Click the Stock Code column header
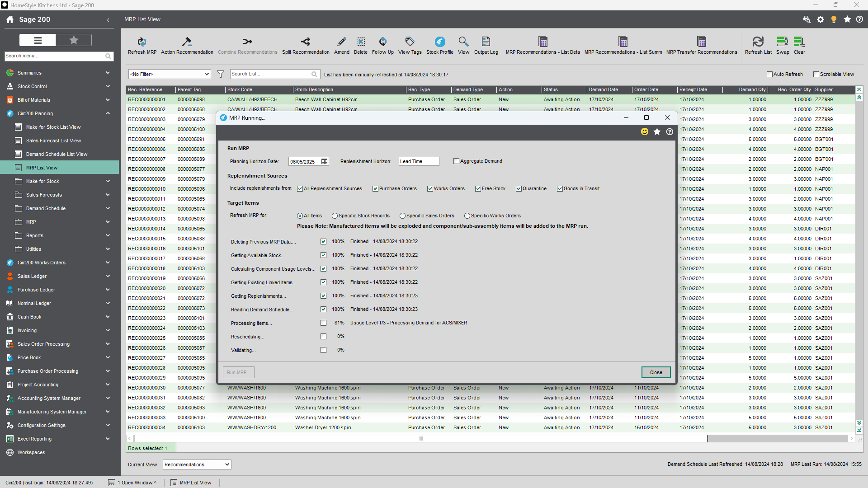 pyautogui.click(x=259, y=89)
